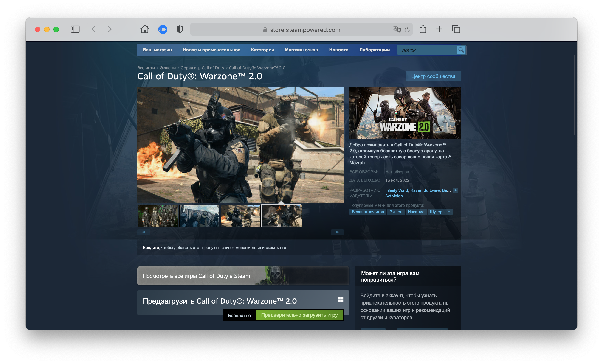The width and height of the screenshot is (603, 364).
Task: Open a new tab with plus icon
Action: (x=439, y=29)
